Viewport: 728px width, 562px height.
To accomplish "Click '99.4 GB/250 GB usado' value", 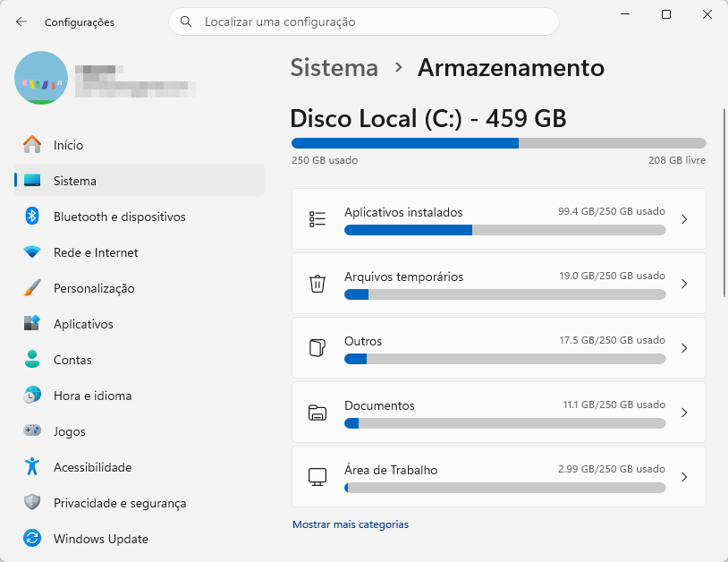I will (612, 211).
